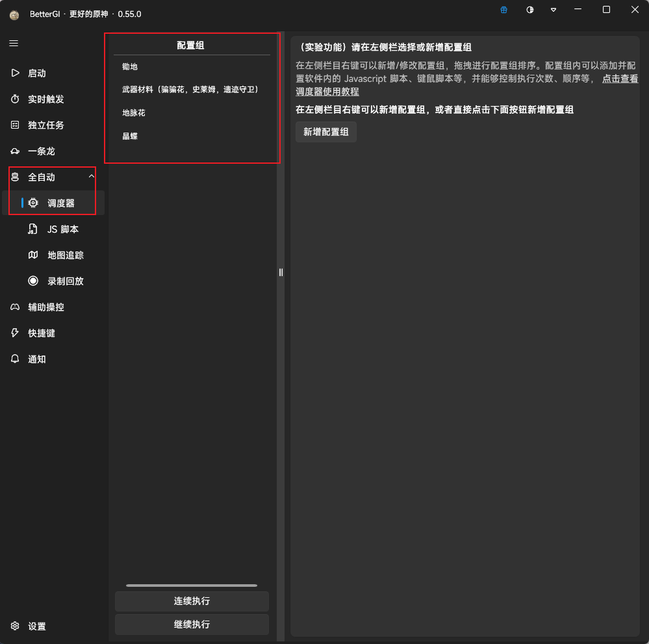Image resolution: width=649 pixels, height=644 pixels.
Task: Open the title bar triangle dropdown
Action: point(554,10)
